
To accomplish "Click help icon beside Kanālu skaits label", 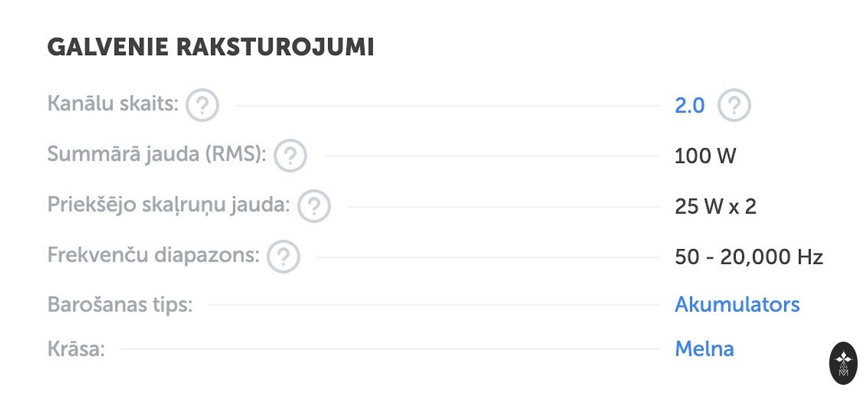I will (x=202, y=105).
